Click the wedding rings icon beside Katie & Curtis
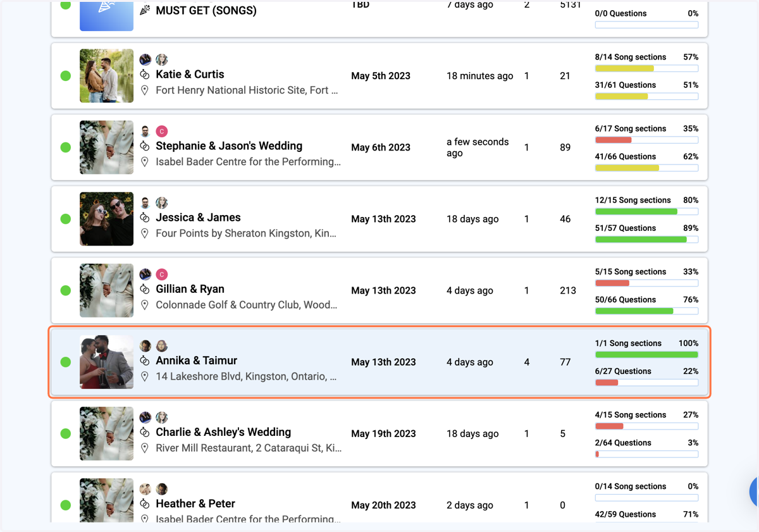Image resolution: width=759 pixels, height=532 pixels. [x=145, y=75]
